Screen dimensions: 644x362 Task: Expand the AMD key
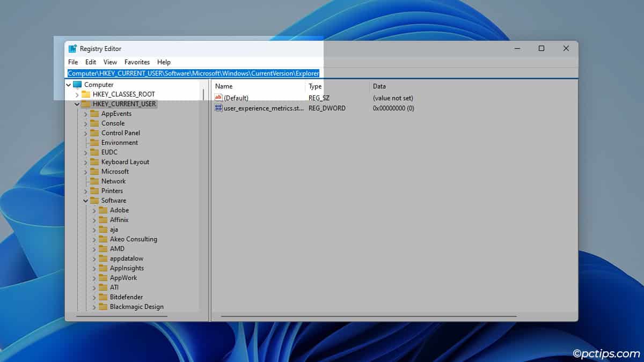tap(94, 249)
